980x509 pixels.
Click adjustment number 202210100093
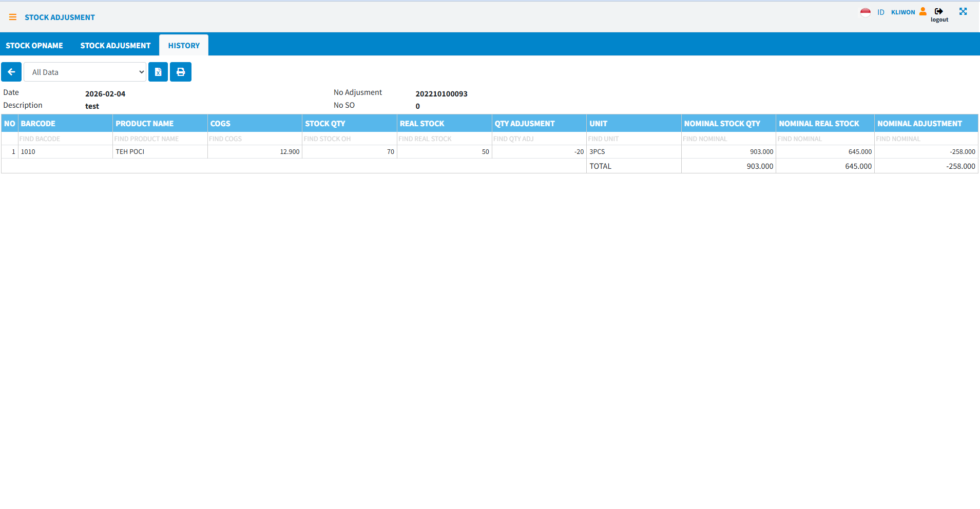[441, 94]
